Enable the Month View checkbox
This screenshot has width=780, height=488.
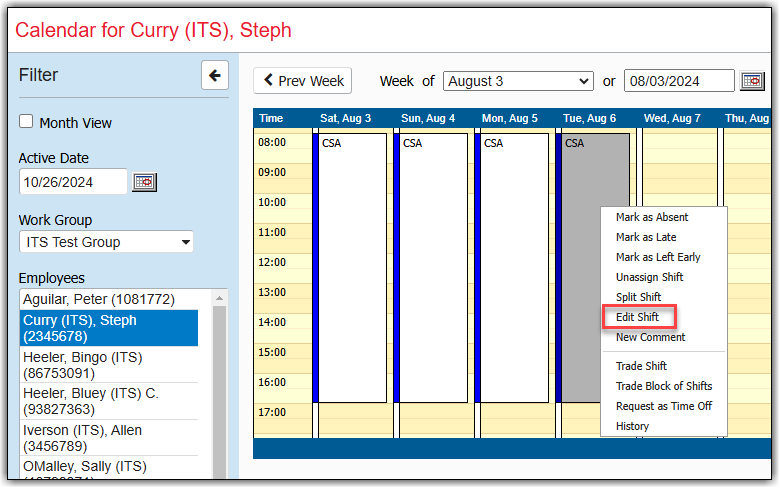click(26, 122)
